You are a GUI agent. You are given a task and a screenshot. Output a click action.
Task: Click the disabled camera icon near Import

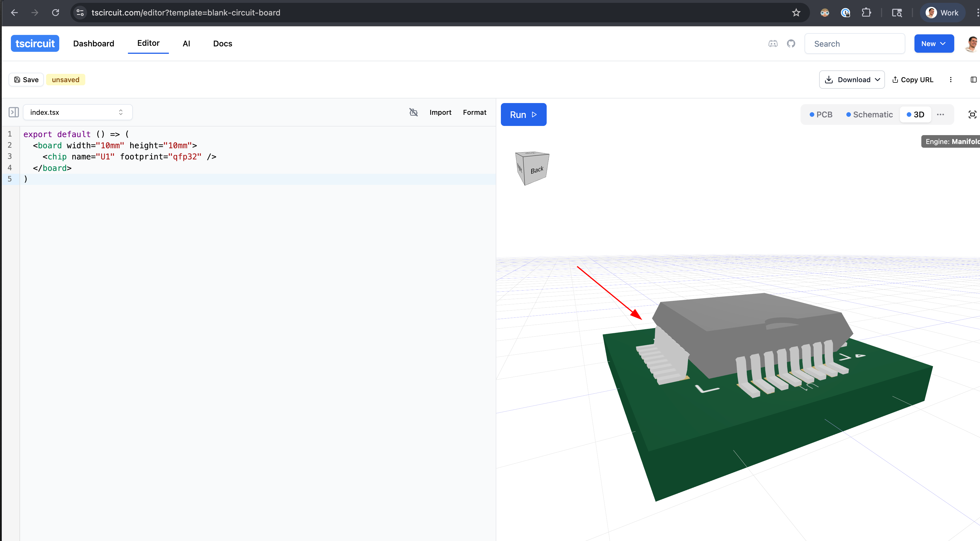click(413, 112)
